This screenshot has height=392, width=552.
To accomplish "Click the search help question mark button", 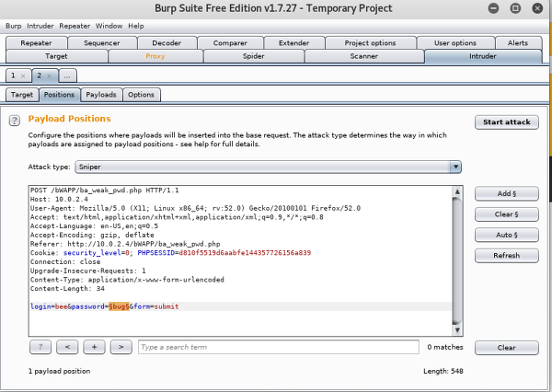I will (40, 347).
